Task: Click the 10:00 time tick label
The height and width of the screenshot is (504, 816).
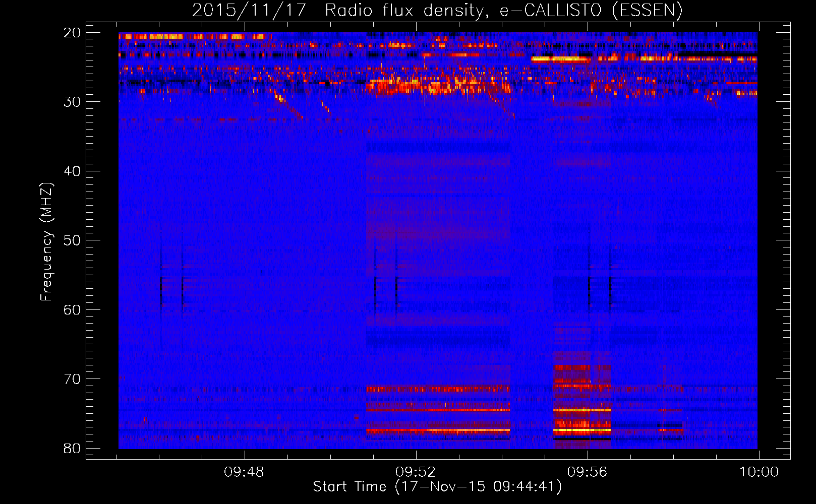Action: click(x=759, y=472)
